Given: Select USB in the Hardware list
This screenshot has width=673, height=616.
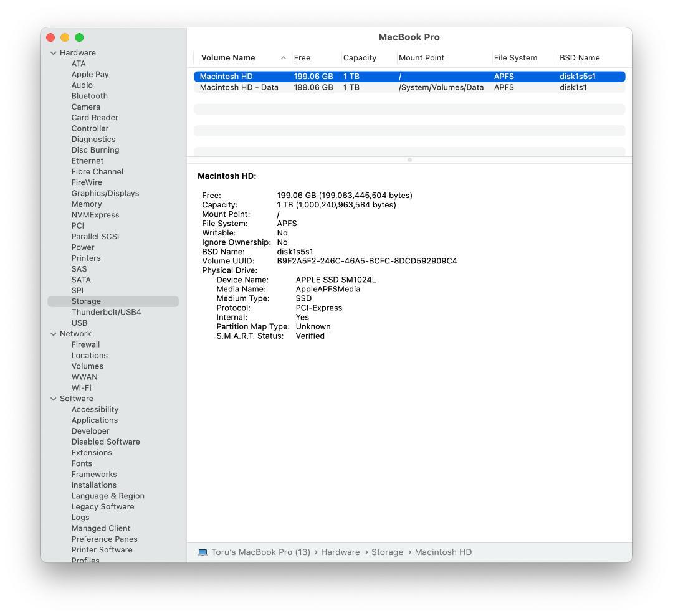Looking at the screenshot, I should pos(79,323).
